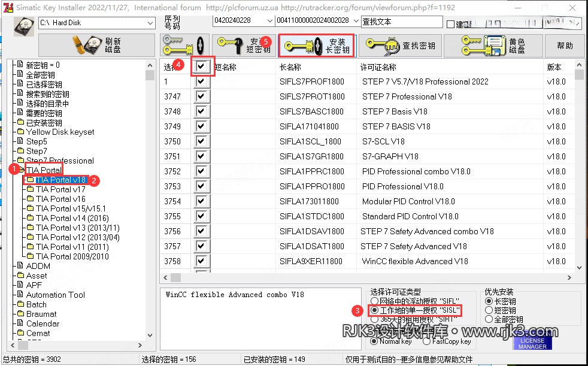Click 安装长密钥 install long key button
This screenshot has width=588, height=366.
coord(317,46)
